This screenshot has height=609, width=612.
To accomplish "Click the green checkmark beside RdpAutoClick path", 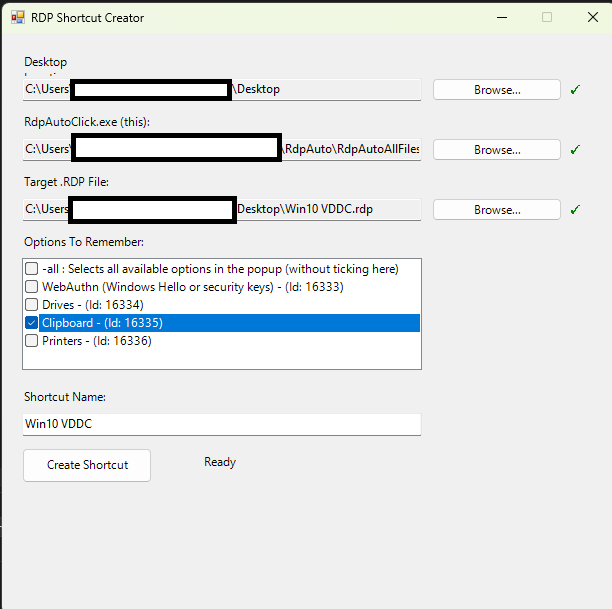I will point(575,150).
